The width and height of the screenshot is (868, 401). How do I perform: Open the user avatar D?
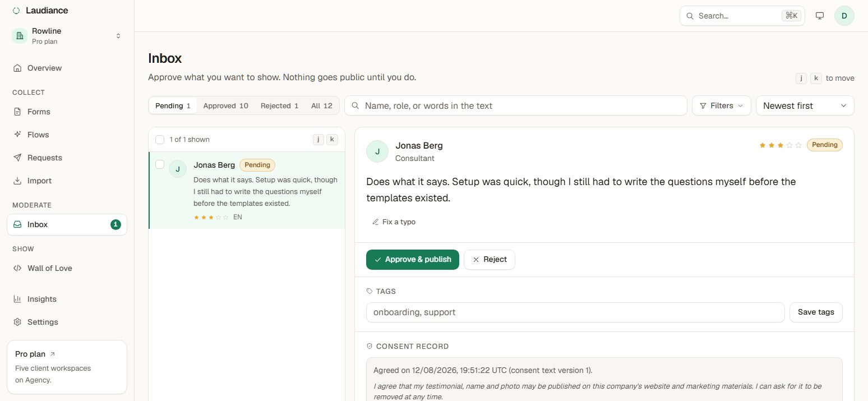coord(844,16)
